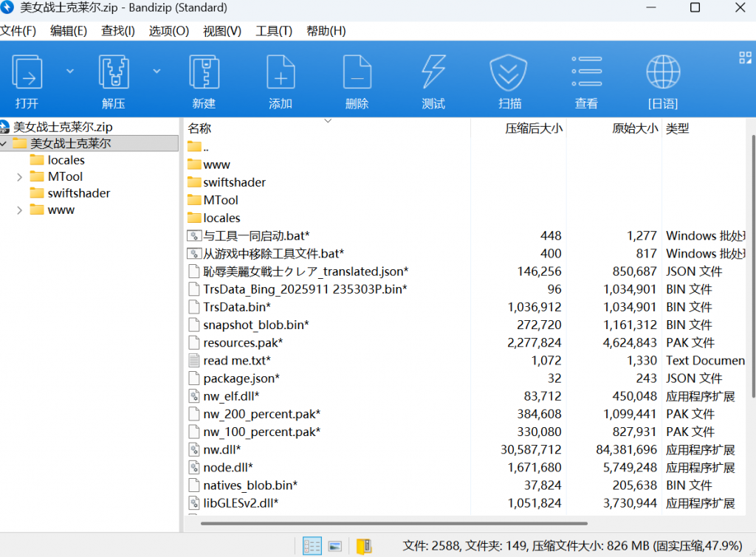Select the read me.txt file row
Viewport: 756px width, 557px height.
(236, 361)
